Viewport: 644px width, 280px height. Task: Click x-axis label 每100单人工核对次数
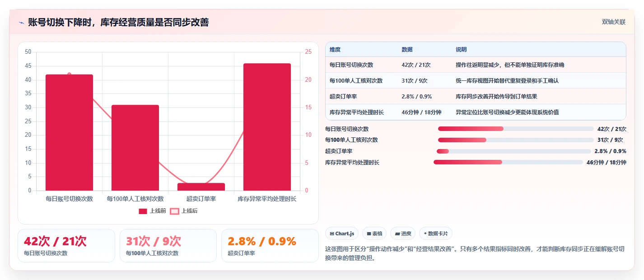point(135,199)
